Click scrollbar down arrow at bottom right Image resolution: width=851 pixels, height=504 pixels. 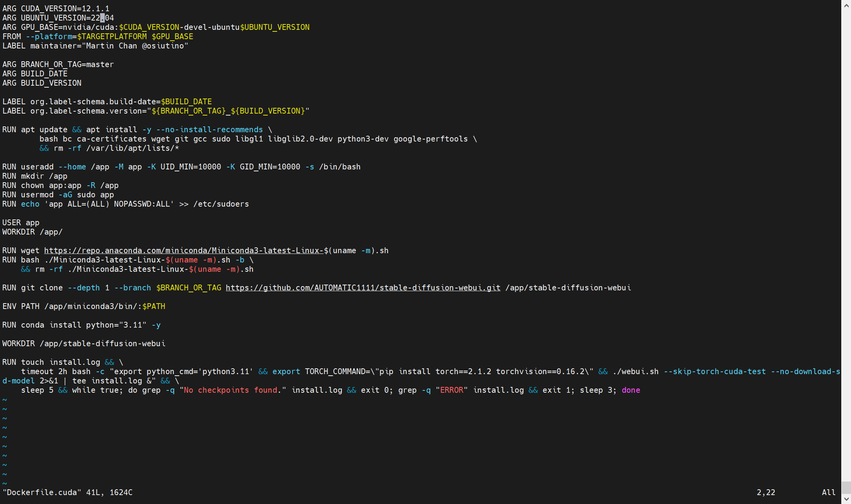tap(846, 499)
